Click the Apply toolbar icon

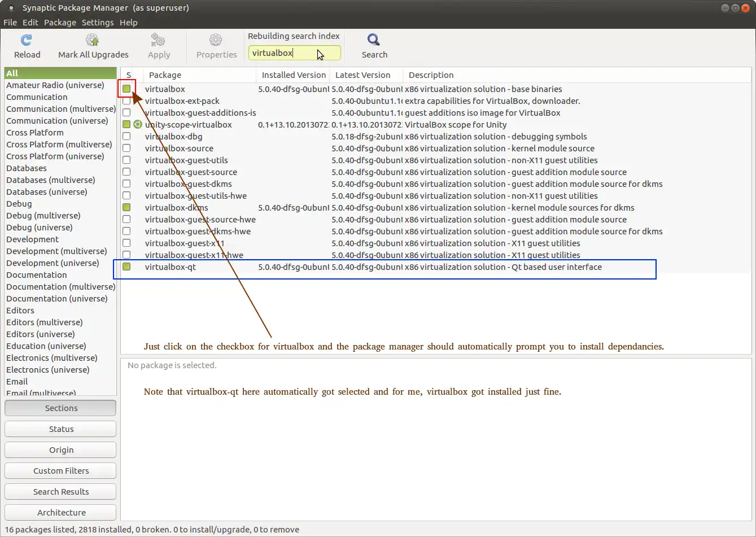pos(158,40)
